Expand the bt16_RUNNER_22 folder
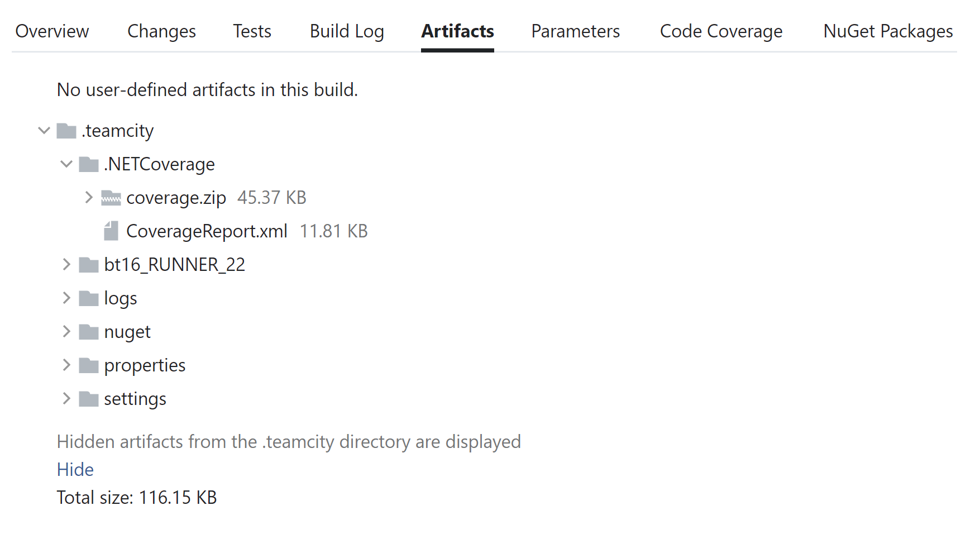This screenshot has width=980, height=534. tap(66, 264)
